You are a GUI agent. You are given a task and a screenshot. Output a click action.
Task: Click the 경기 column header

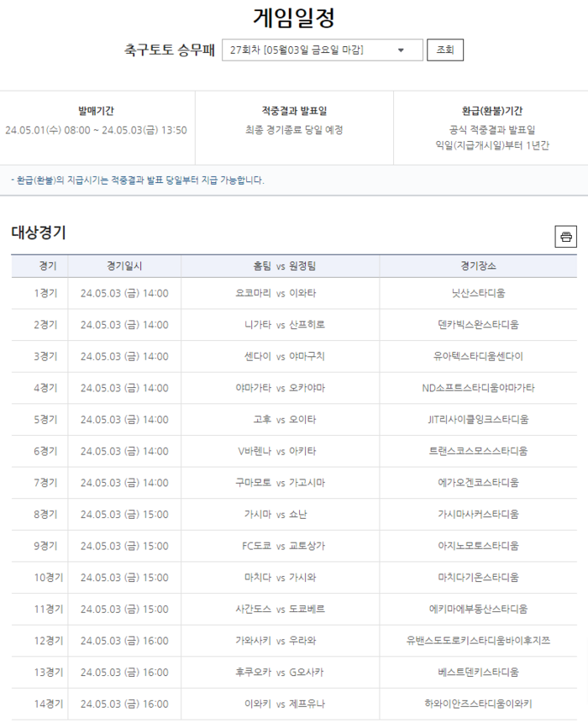tap(48, 266)
